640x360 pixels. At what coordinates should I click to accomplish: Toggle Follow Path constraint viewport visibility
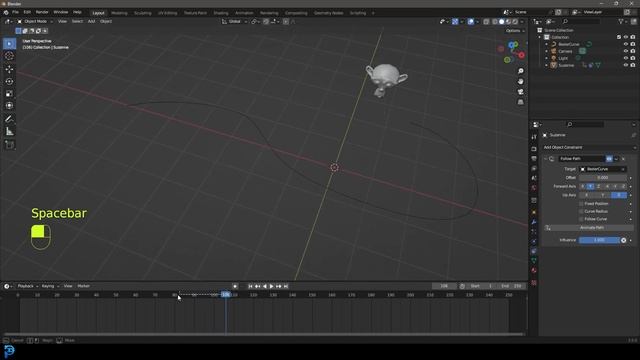point(609,159)
